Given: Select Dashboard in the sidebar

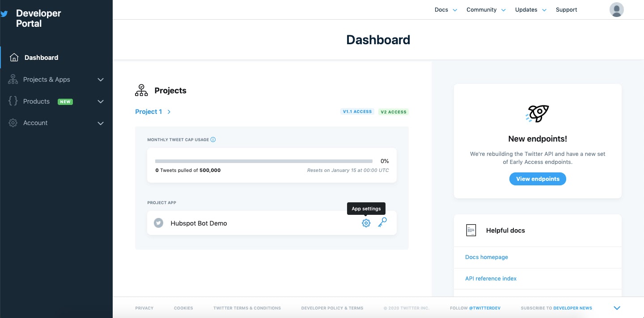Looking at the screenshot, I should (41, 58).
